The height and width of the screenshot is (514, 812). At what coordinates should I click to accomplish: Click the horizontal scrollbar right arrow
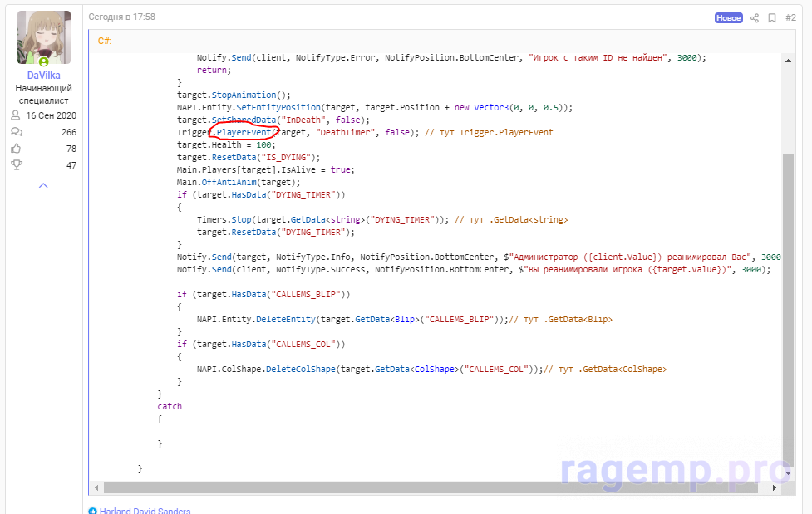(x=775, y=488)
